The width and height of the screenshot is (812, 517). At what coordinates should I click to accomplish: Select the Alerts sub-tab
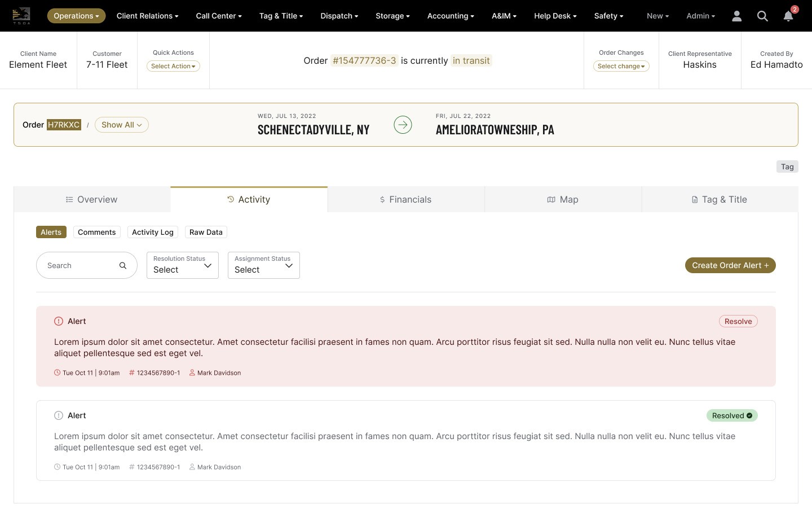click(51, 232)
